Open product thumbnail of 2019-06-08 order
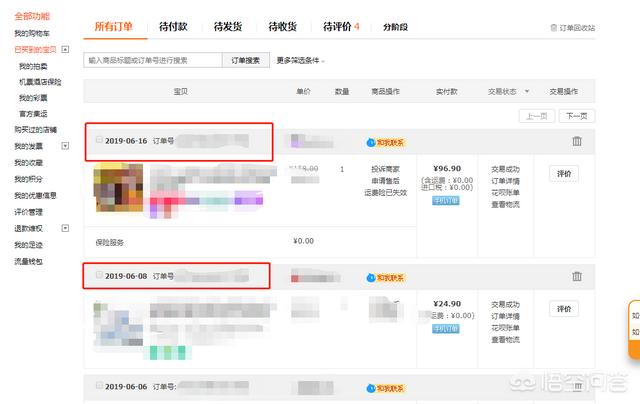 click(118, 324)
